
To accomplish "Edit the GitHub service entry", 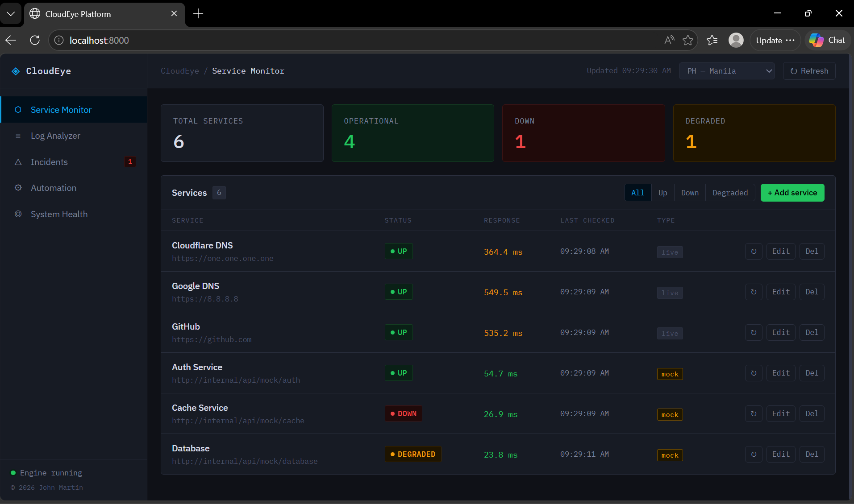I will pyautogui.click(x=780, y=333).
